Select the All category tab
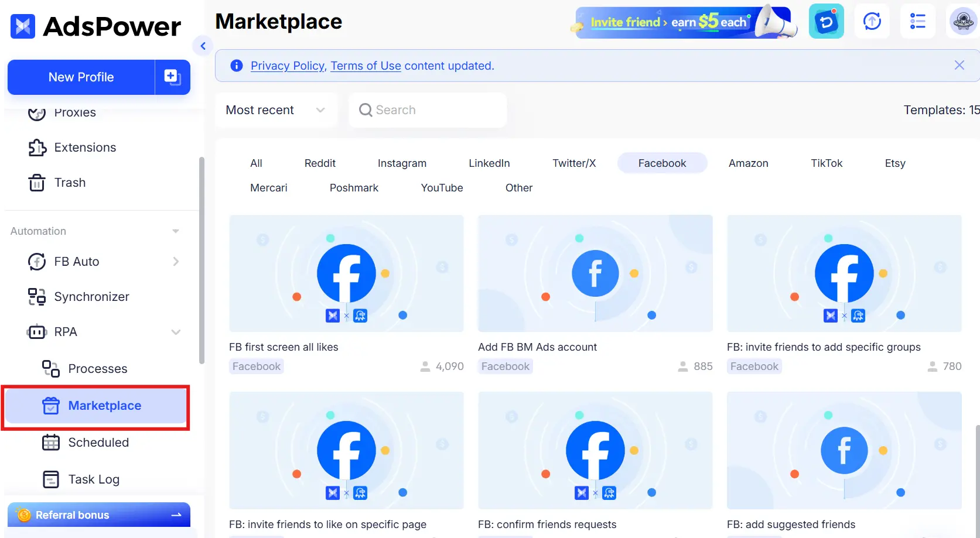The image size is (980, 538). [x=256, y=163]
